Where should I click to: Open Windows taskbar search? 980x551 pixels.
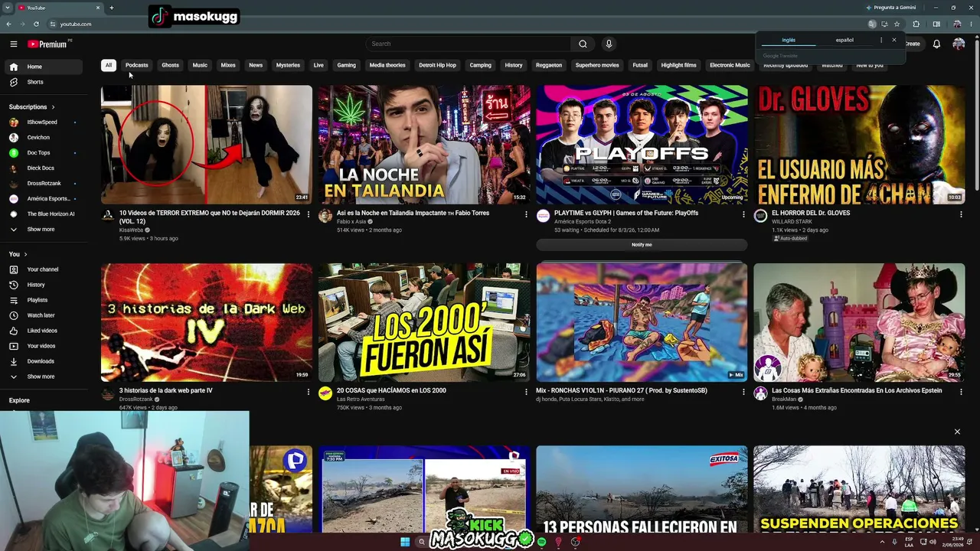point(421,542)
